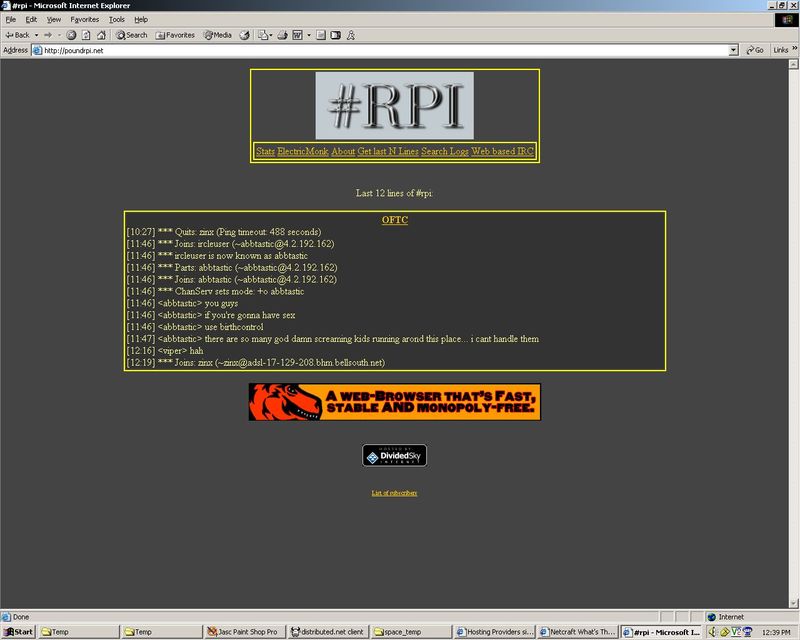Screen dimensions: 800x640
Task: Follow the Search Logs link
Action: (x=444, y=151)
